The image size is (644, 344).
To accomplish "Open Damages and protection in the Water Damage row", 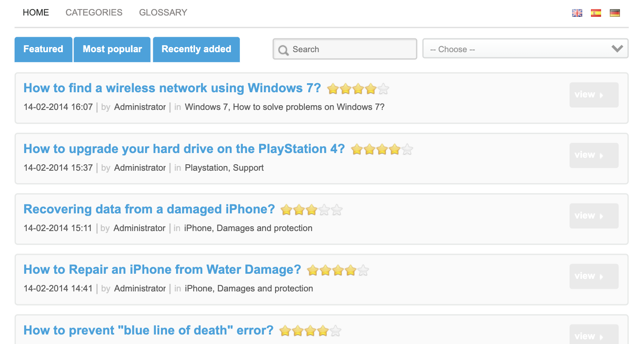I will point(265,288).
